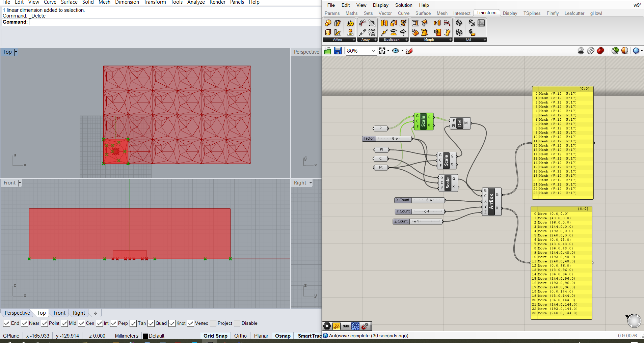
Task: Save the Grasshopper document with floppy icon
Action: pos(338,51)
